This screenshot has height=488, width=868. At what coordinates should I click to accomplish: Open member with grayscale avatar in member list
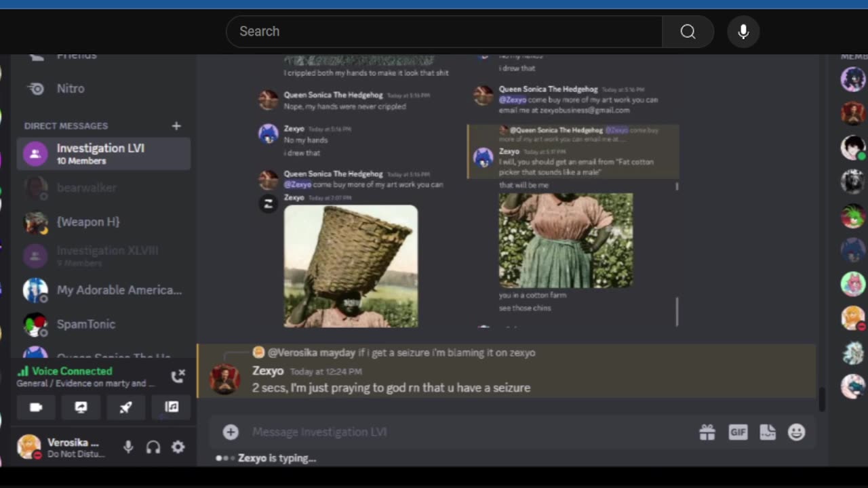tap(853, 181)
